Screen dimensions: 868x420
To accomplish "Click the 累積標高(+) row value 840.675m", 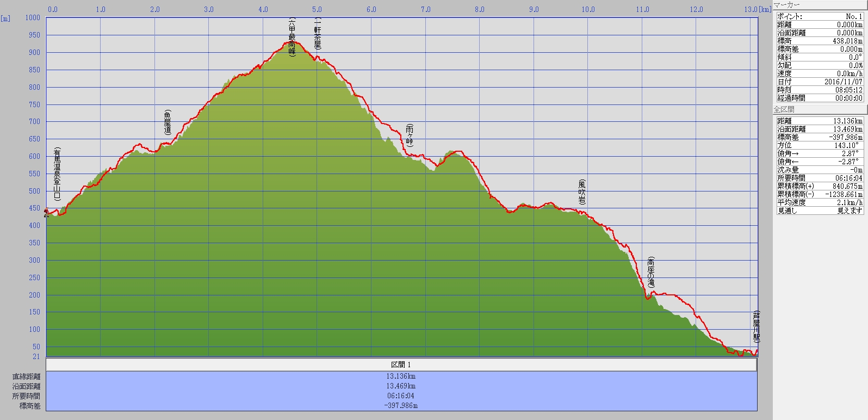I will click(x=847, y=186).
